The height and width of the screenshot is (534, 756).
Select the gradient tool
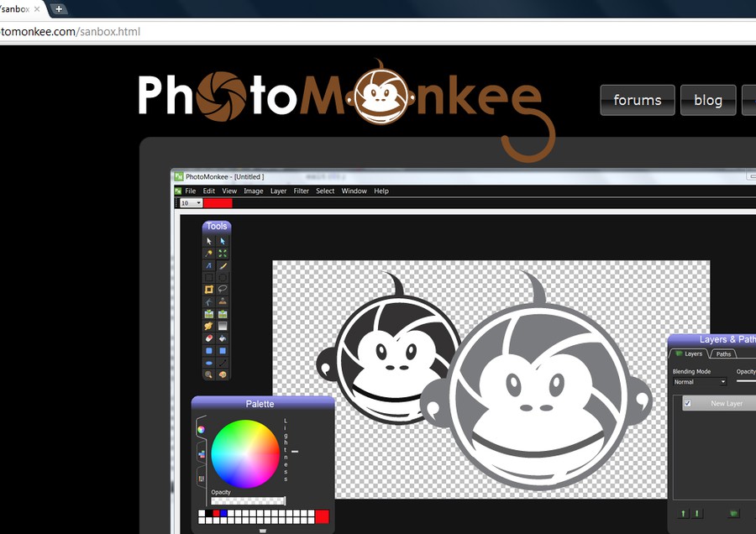point(223,326)
